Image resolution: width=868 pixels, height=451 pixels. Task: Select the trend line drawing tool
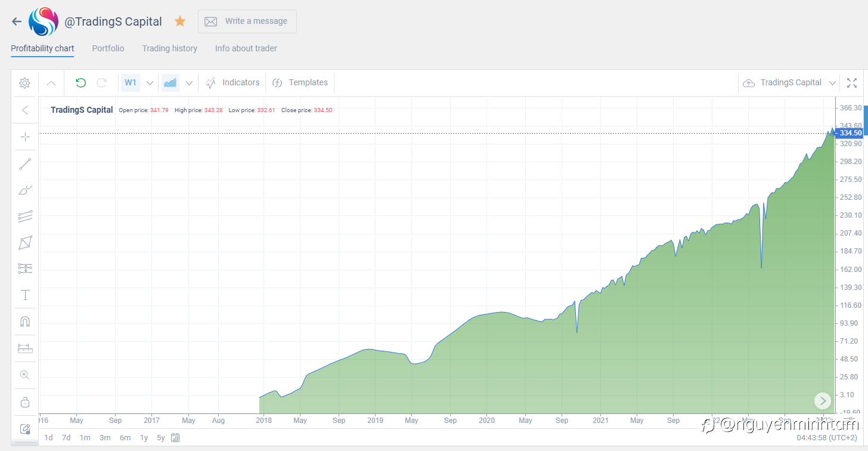tap(25, 164)
